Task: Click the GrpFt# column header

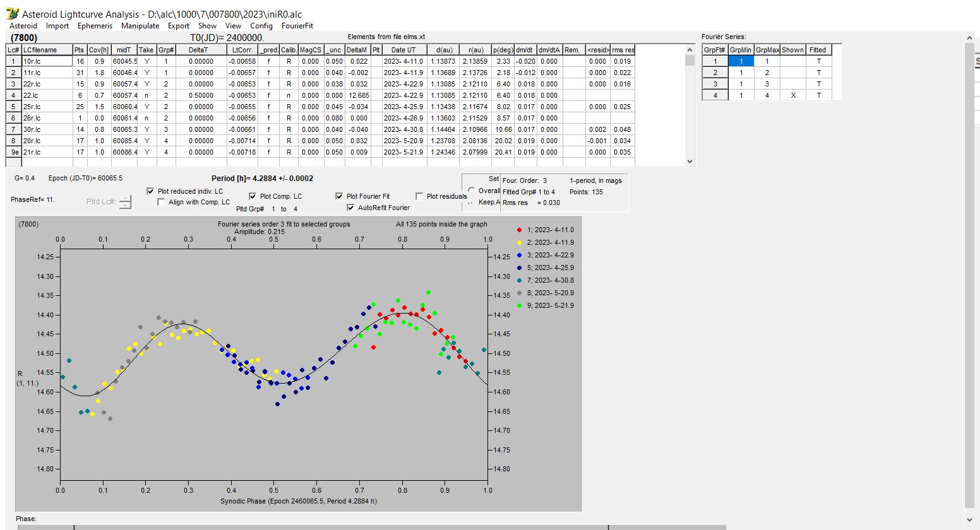Action: [715, 50]
